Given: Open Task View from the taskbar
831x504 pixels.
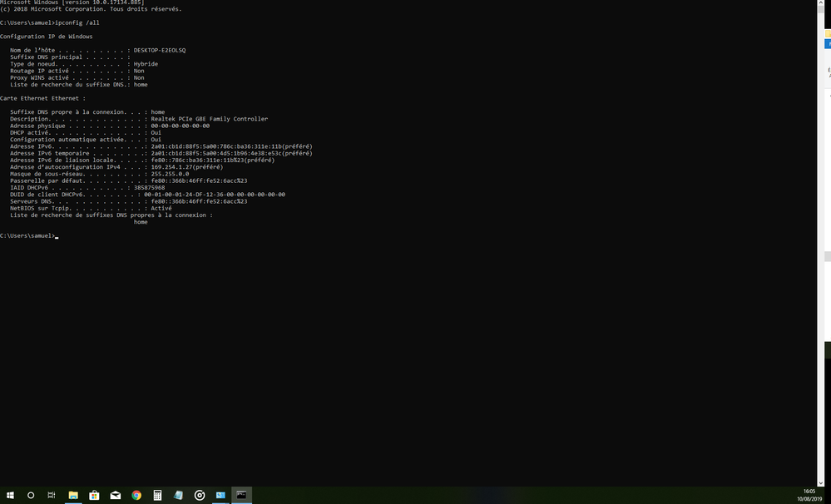Looking at the screenshot, I should click(52, 495).
